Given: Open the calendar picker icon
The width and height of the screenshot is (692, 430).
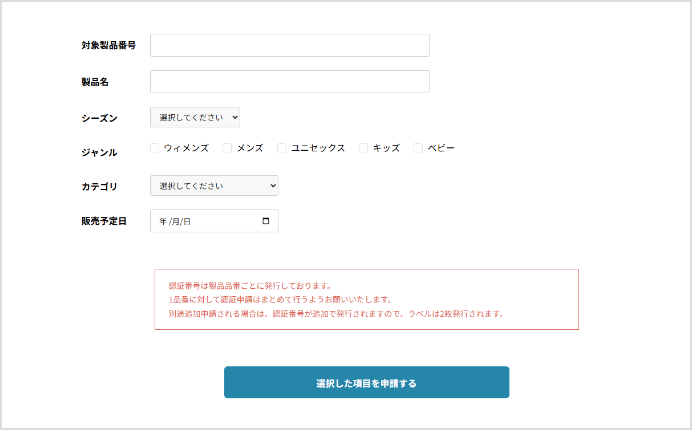Looking at the screenshot, I should 266,221.
